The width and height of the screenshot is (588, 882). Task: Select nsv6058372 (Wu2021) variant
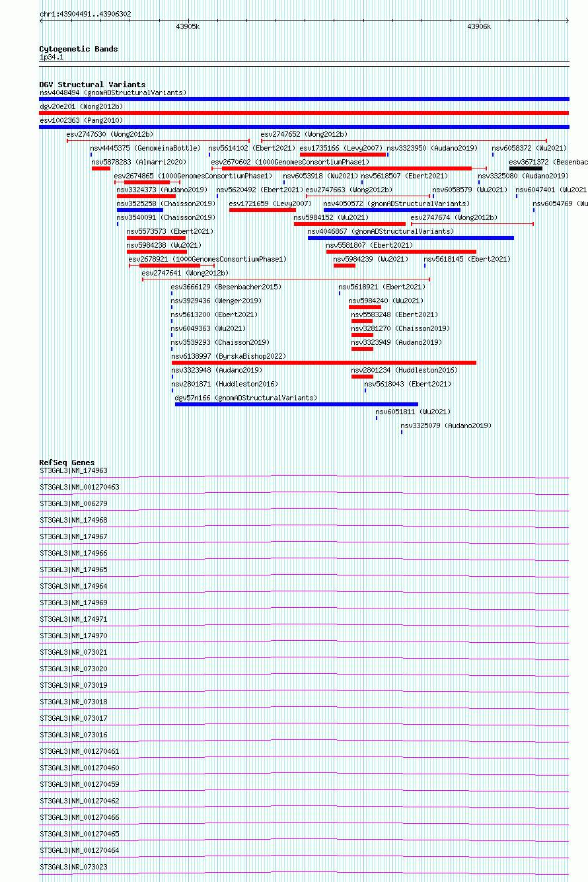[x=529, y=148]
